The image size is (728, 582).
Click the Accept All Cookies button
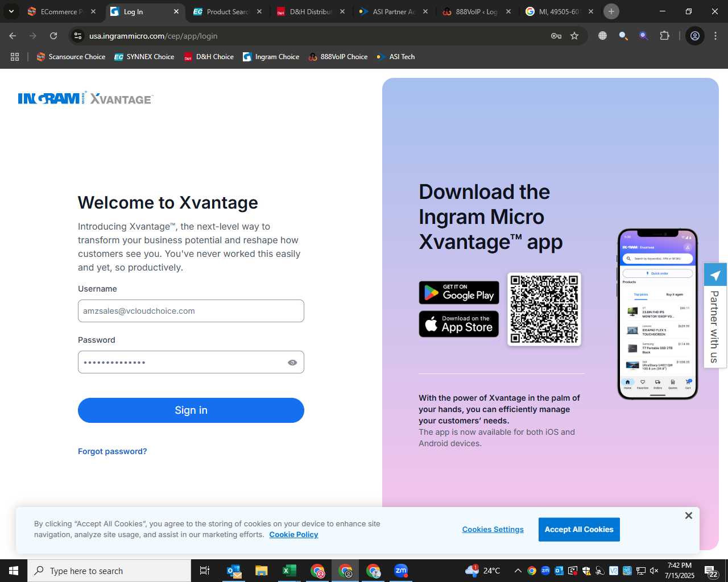pyautogui.click(x=579, y=529)
